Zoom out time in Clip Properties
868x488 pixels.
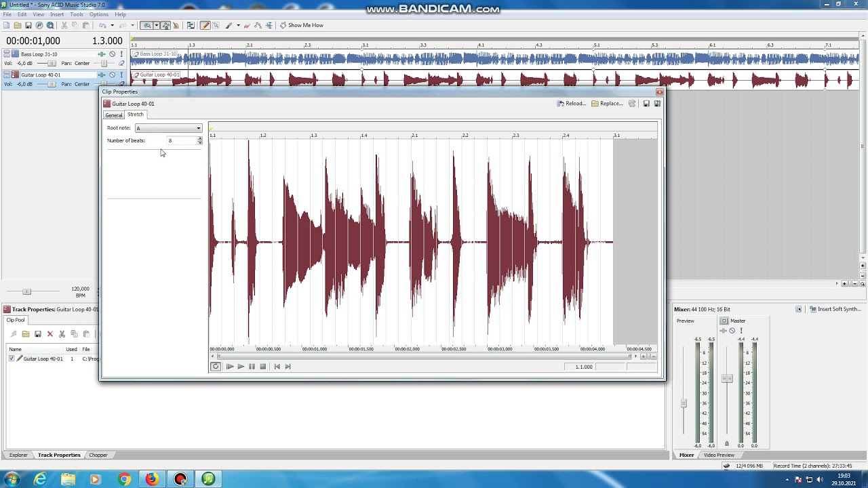coord(653,357)
